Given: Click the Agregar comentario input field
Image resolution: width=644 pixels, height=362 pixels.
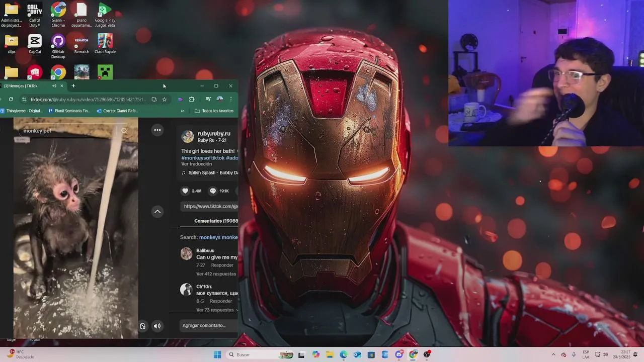Looking at the screenshot, I should tap(209, 325).
